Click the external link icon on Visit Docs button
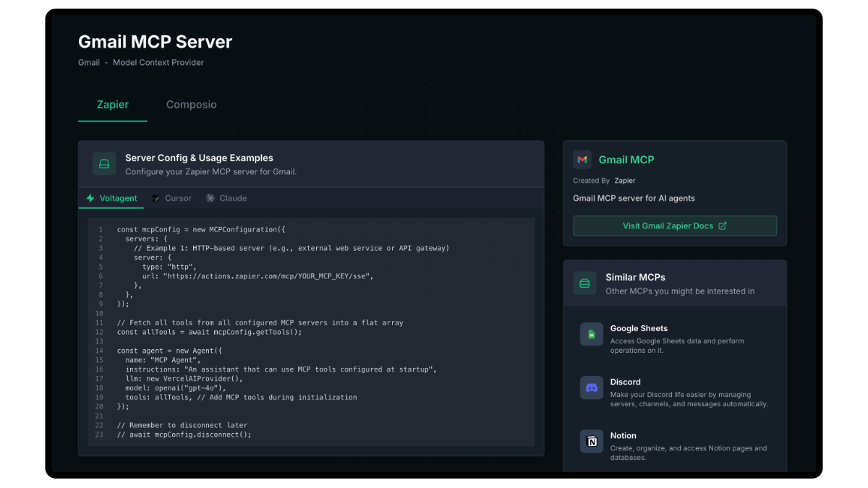This screenshot has width=868, height=488. click(722, 226)
